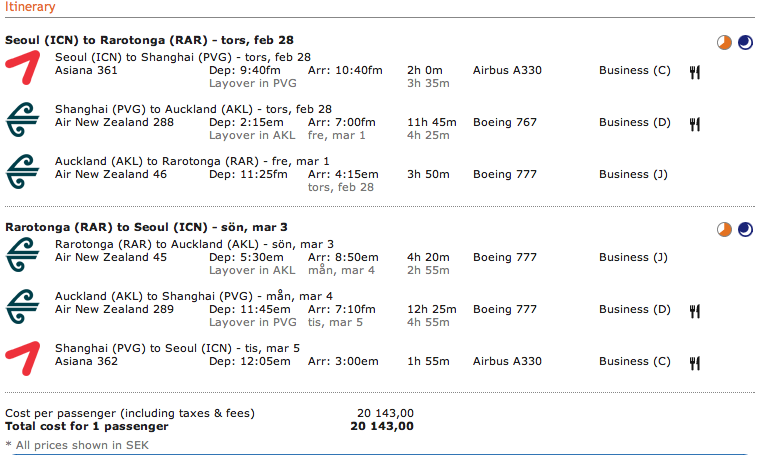Click the blue overnight moon icon for outbound trip
This screenshot has height=455, width=765.
[745, 42]
